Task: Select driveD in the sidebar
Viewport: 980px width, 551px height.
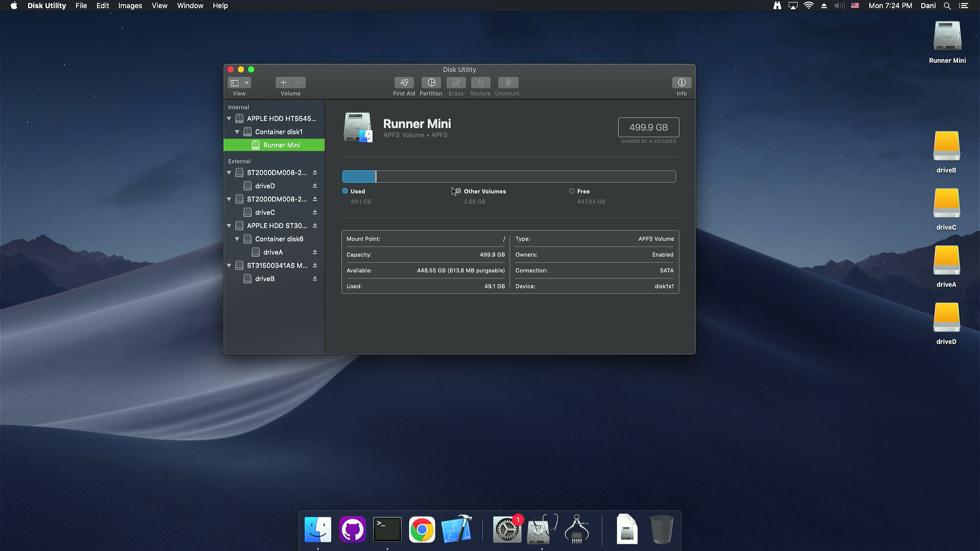Action: pos(274,186)
